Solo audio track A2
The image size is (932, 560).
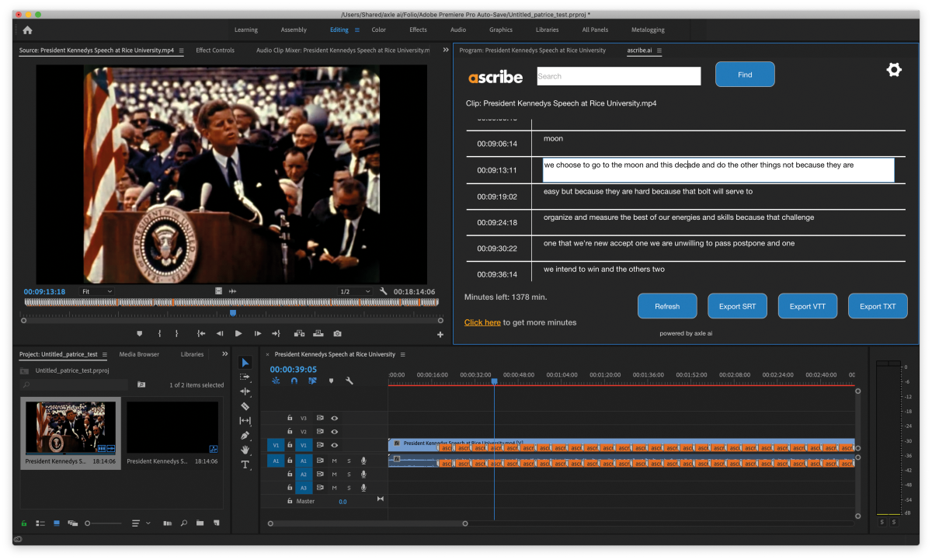click(x=349, y=475)
